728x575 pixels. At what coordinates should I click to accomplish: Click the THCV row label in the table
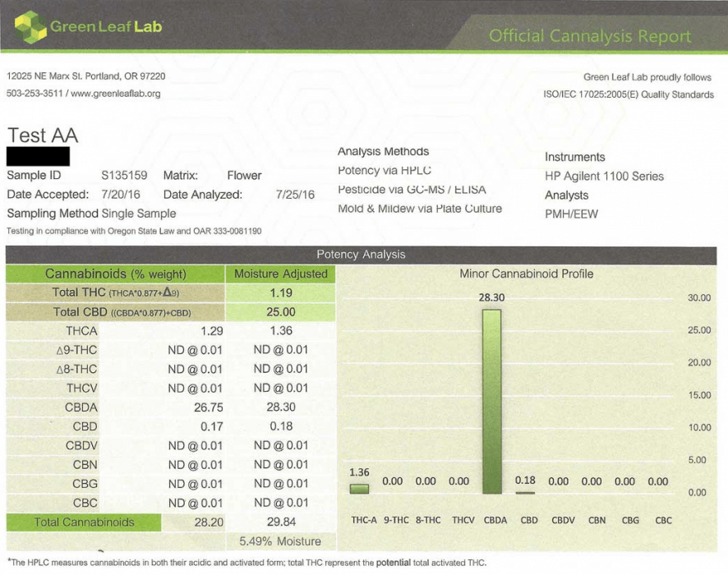click(x=81, y=389)
